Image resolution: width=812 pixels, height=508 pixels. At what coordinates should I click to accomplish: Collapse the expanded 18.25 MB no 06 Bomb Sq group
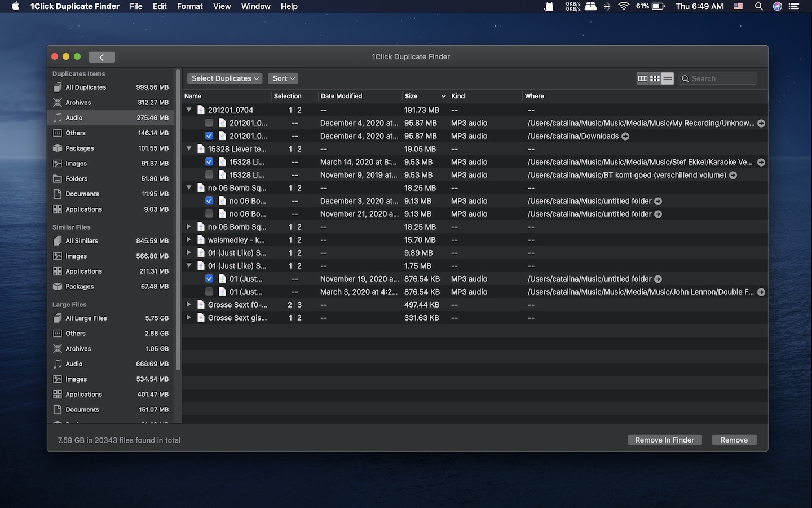[x=189, y=188]
